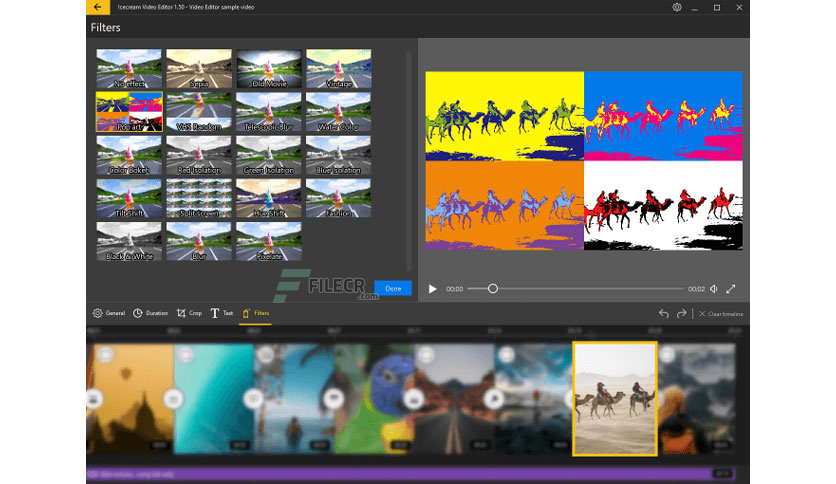
Task: Choose the Sepia filter
Action: click(199, 69)
